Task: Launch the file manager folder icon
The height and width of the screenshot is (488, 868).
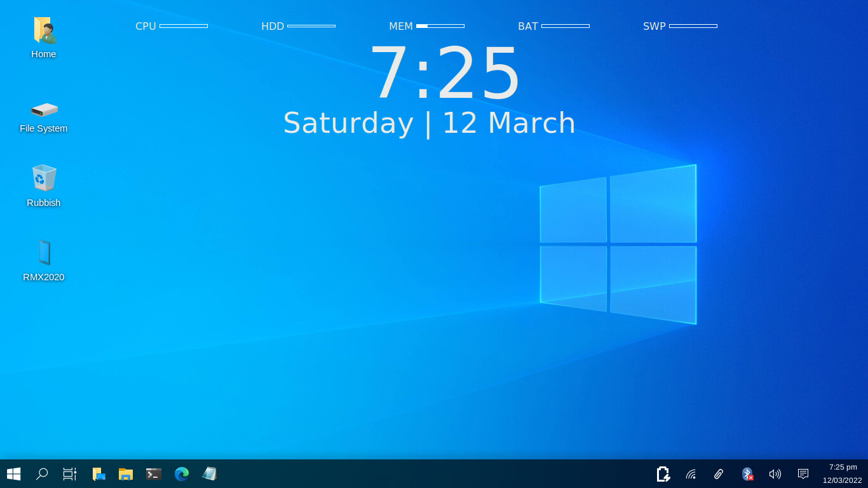Action: (x=126, y=474)
